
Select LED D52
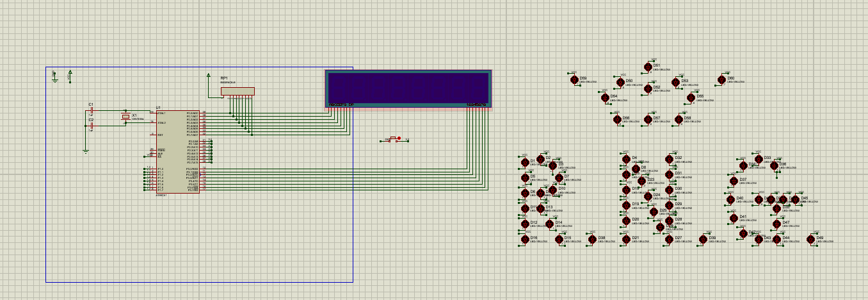pyautogui.click(x=648, y=88)
